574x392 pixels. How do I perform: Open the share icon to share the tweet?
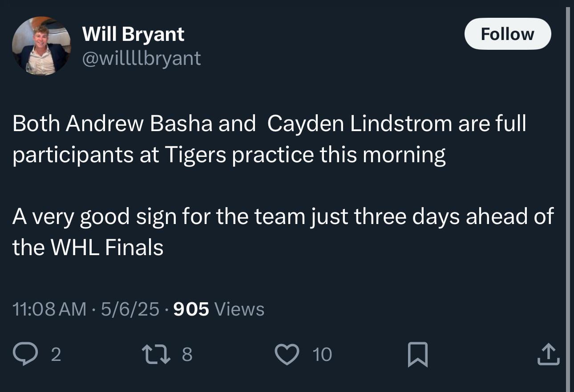pos(548,353)
